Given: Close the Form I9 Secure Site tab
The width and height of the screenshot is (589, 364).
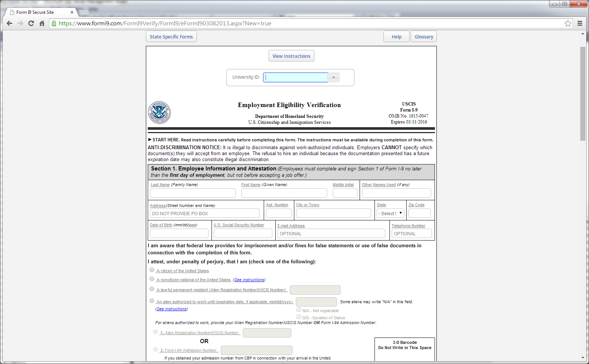Looking at the screenshot, I should (72, 12).
